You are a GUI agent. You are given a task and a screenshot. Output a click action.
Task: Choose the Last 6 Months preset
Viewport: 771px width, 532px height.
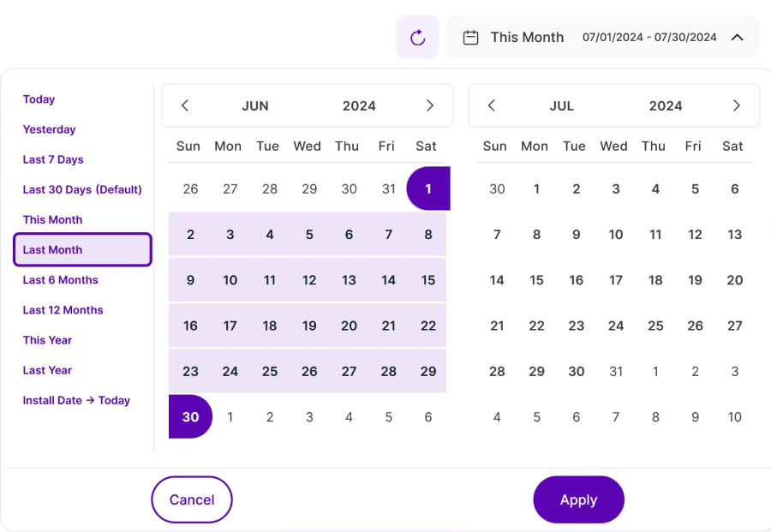pyautogui.click(x=60, y=280)
